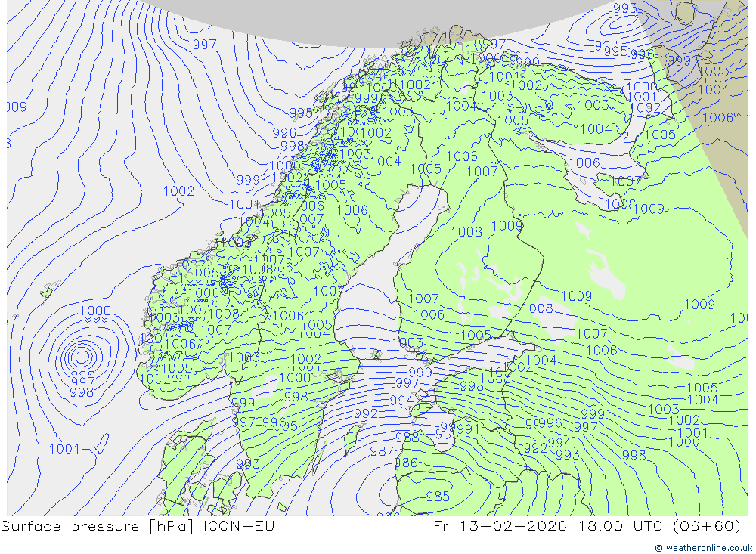Click the innermost ring of the low west of Norway
Image resolution: width=756 pixels, height=554 pixels.
point(82,357)
